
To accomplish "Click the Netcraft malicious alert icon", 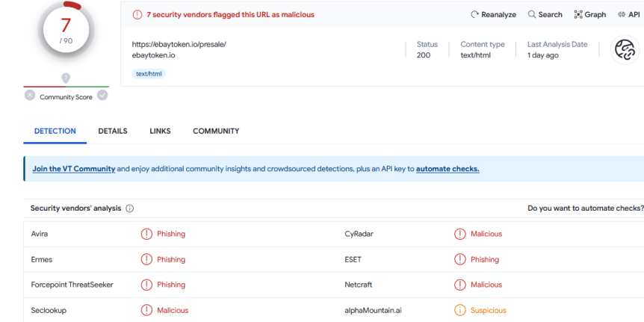I will (x=459, y=285).
